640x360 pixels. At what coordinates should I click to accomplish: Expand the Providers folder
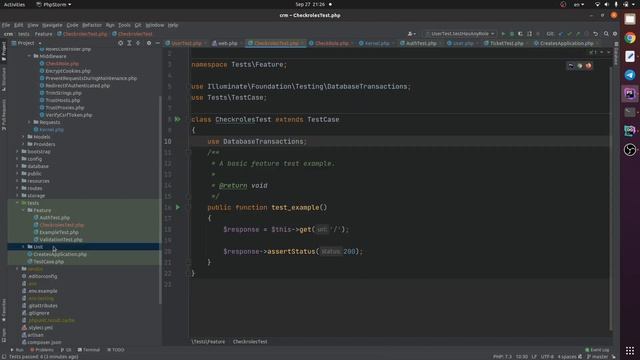pyautogui.click(x=23, y=144)
